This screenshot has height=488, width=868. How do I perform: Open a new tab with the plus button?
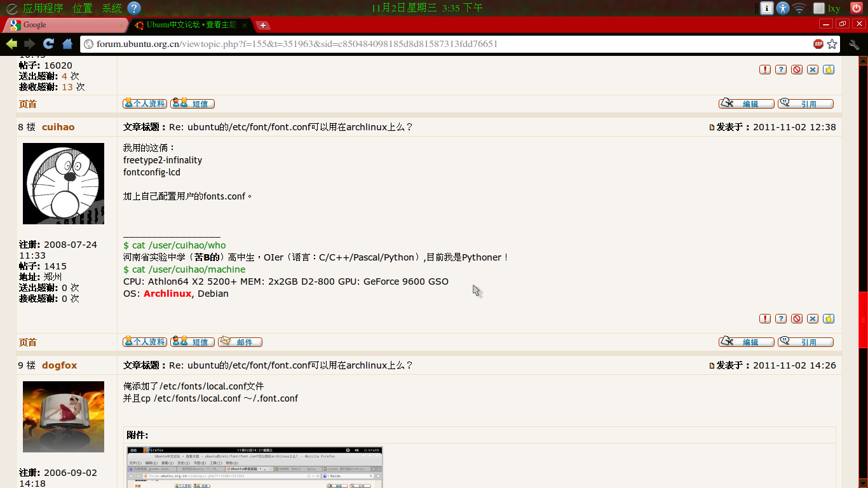point(262,25)
